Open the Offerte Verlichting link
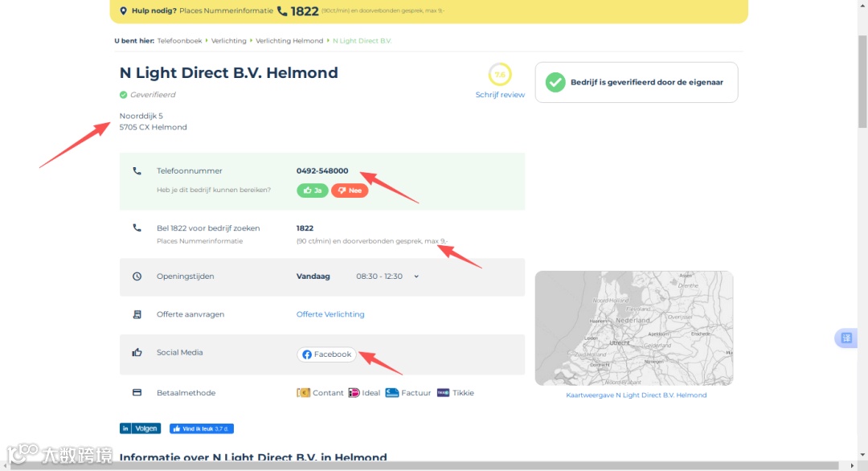Screen dimensions: 868x471 (330, 314)
